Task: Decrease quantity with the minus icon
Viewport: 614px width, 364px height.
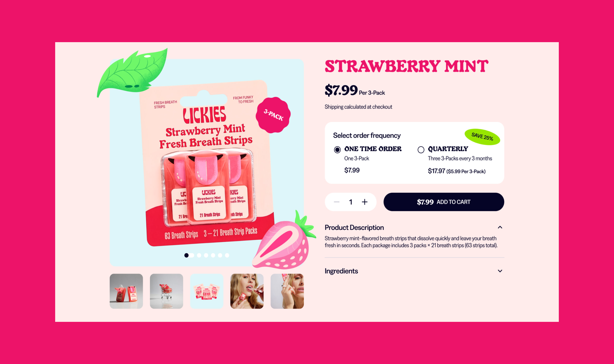Action: coord(337,202)
